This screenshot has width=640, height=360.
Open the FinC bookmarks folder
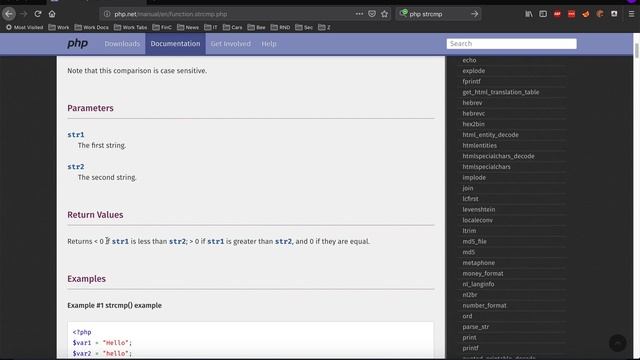pyautogui.click(x=162, y=27)
